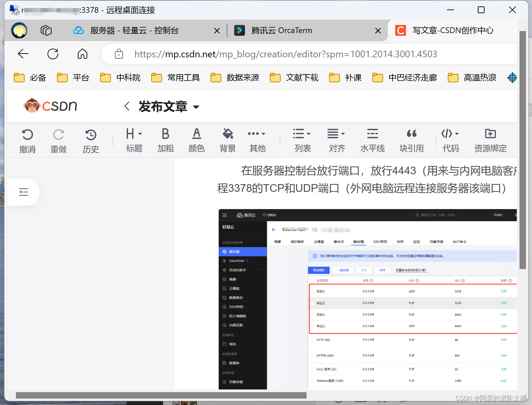Expand the 发布文章 dropdown arrow
This screenshot has width=532, height=405.
pos(196,107)
